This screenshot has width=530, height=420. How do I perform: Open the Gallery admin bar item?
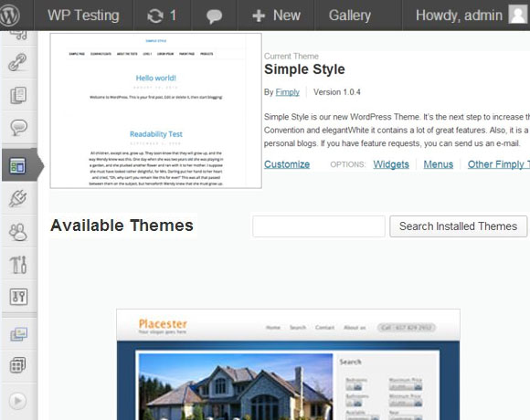pyautogui.click(x=350, y=16)
